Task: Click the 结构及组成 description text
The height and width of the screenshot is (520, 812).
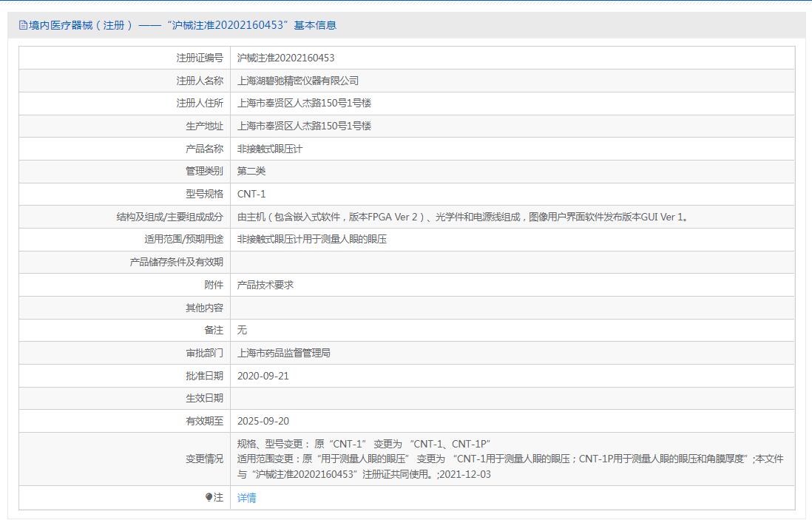Action: tap(464, 217)
